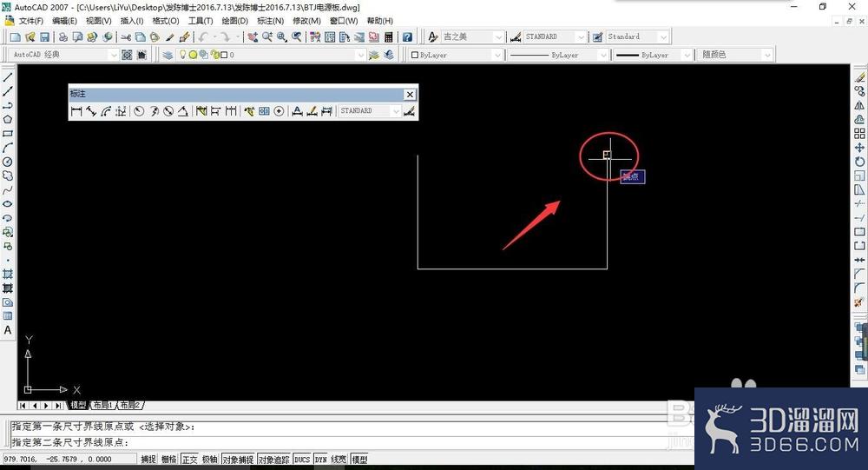Open the ByLayer lineweight dropdown

[x=687, y=55]
